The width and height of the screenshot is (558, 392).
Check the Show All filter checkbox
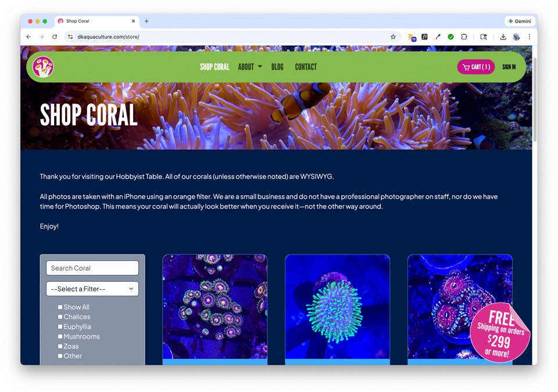[x=60, y=307]
